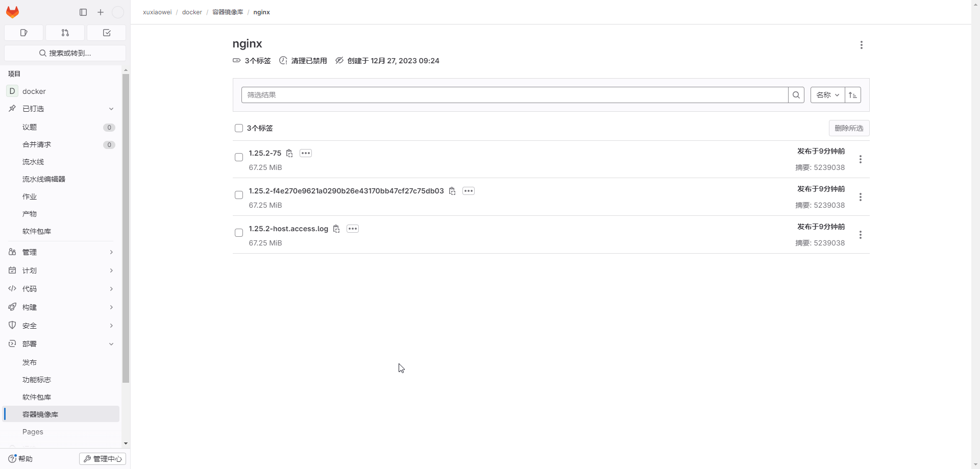980x469 pixels.
Task: Check the 1.25.2-75 tag checkbox
Action: click(238, 157)
